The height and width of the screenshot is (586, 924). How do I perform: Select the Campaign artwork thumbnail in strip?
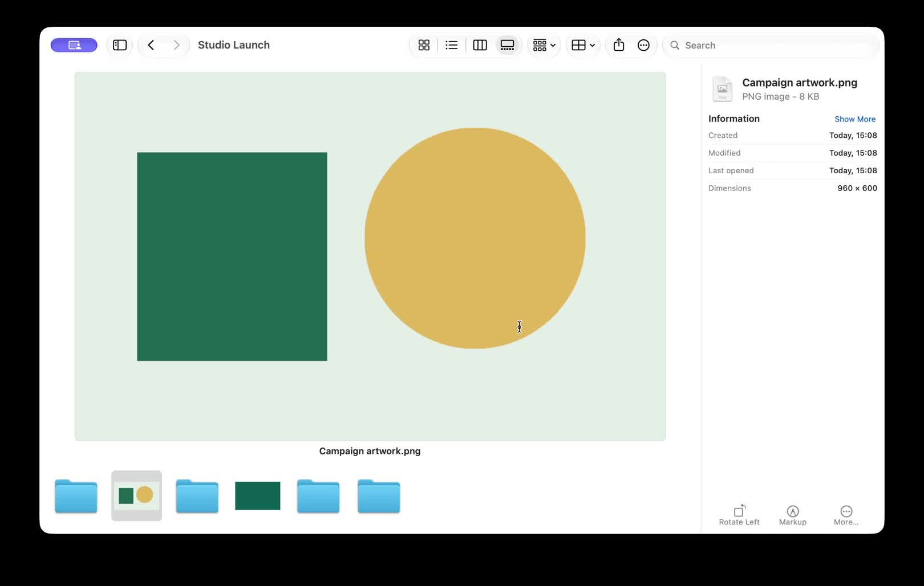point(136,495)
